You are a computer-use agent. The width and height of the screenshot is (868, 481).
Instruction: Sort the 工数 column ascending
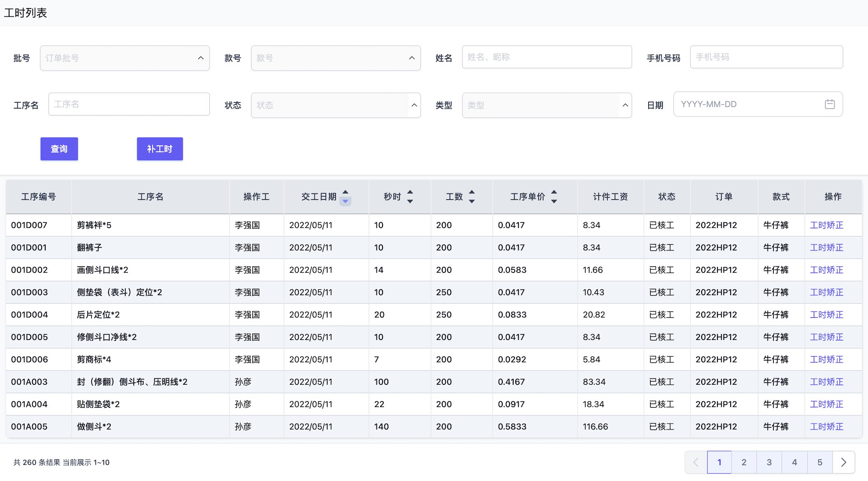click(x=472, y=192)
